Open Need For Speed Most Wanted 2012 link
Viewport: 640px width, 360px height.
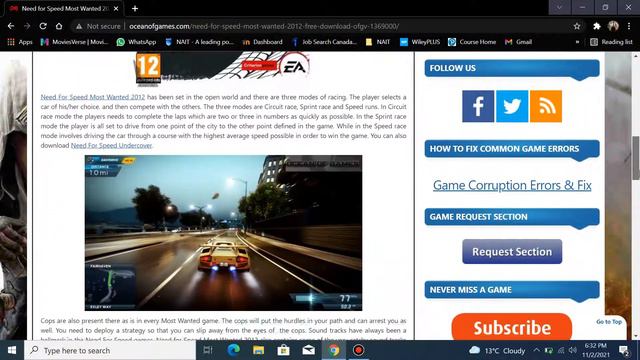(x=93, y=97)
